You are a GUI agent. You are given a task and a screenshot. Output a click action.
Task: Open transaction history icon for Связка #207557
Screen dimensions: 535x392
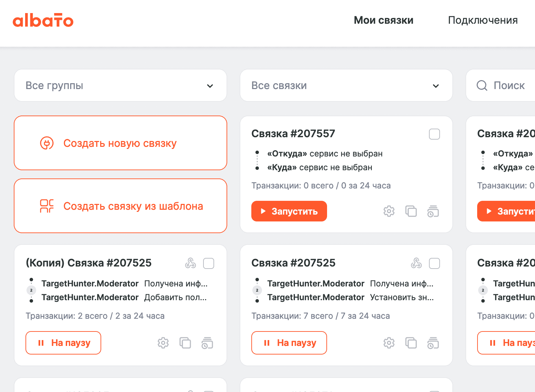point(433,211)
